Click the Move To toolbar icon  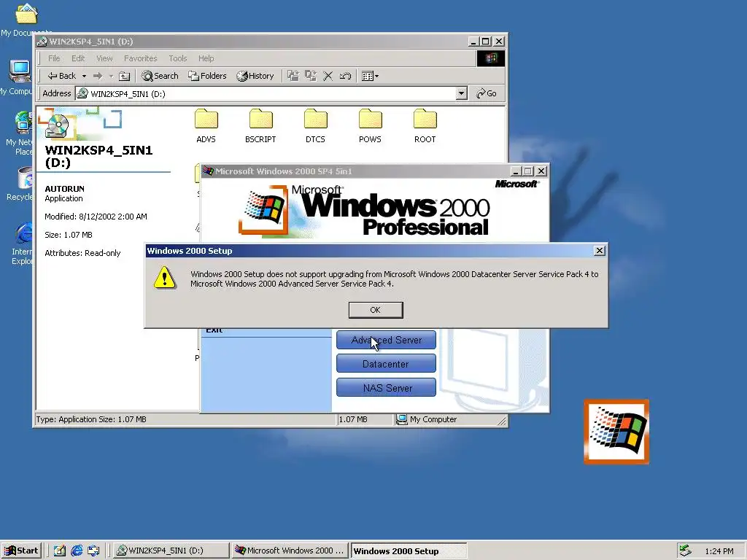click(x=293, y=76)
